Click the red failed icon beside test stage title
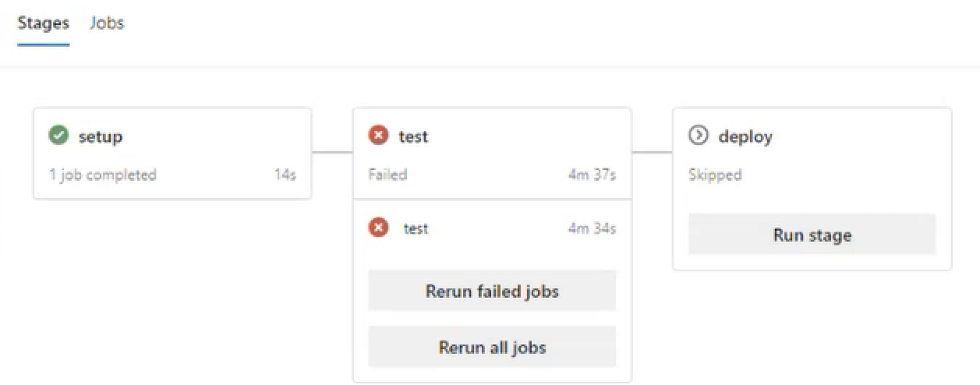This screenshot has height=385, width=980. 378,136
